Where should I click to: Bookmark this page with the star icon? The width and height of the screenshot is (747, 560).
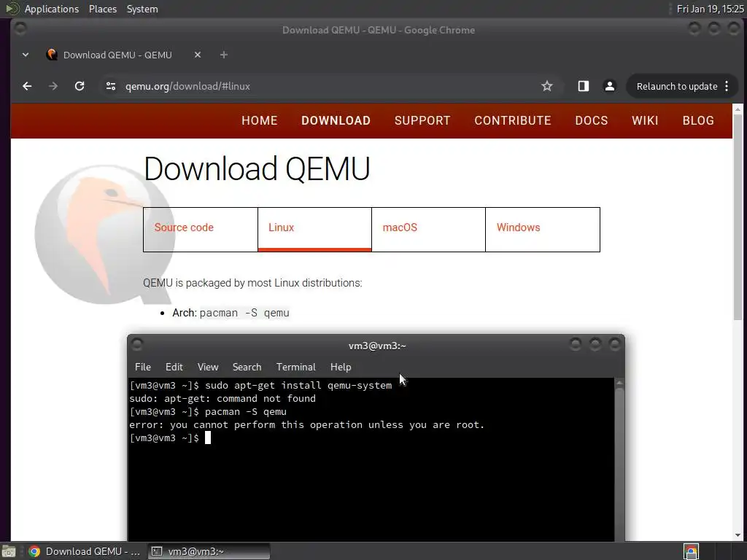(x=547, y=86)
